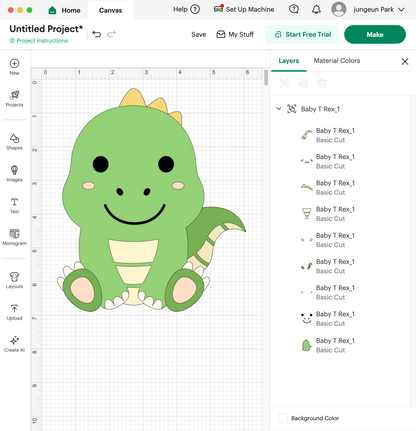
Task: Open notifications bell
Action: tap(316, 9)
